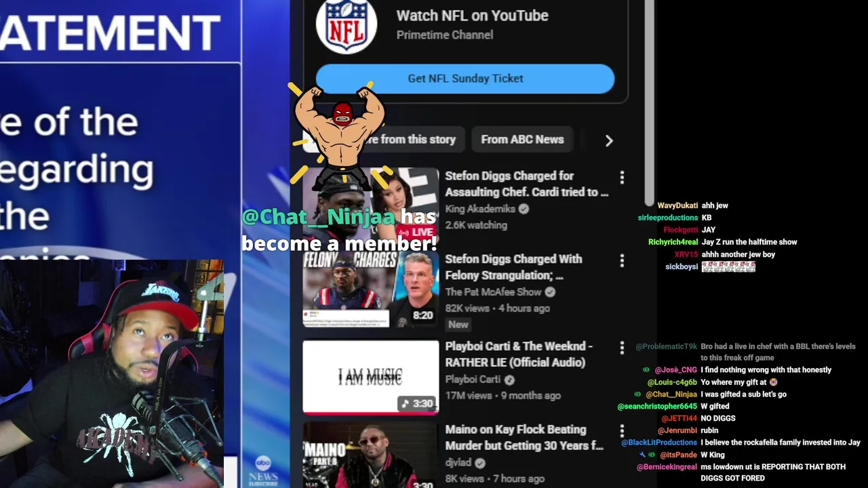Click title 'Maino on Kay Flock Beating Murder'
The height and width of the screenshot is (488, 868).
[x=524, y=437]
